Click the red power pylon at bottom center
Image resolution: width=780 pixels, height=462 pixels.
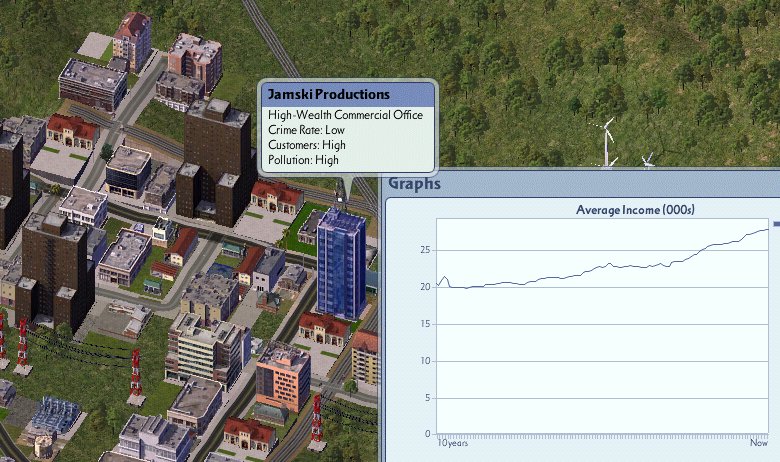pos(318,418)
